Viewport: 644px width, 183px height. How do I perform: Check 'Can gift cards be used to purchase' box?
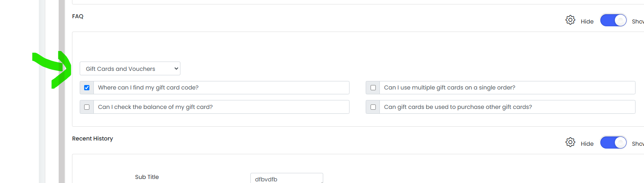click(x=373, y=107)
